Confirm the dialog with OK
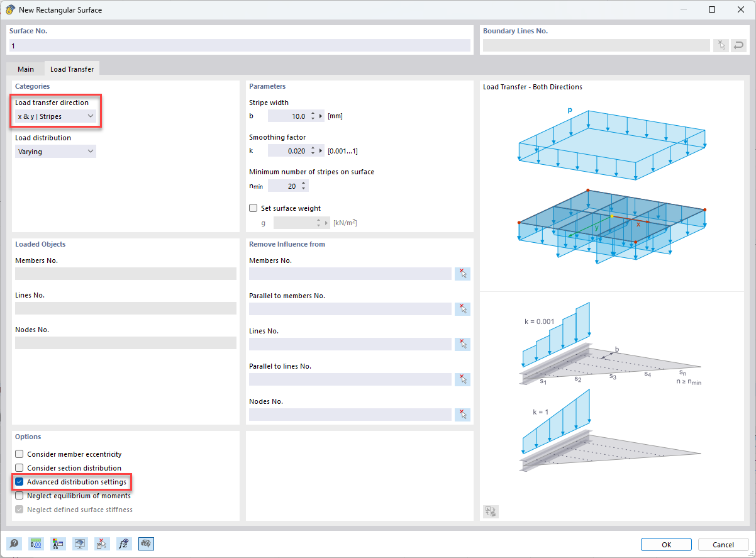The image size is (756, 558). pos(666,544)
